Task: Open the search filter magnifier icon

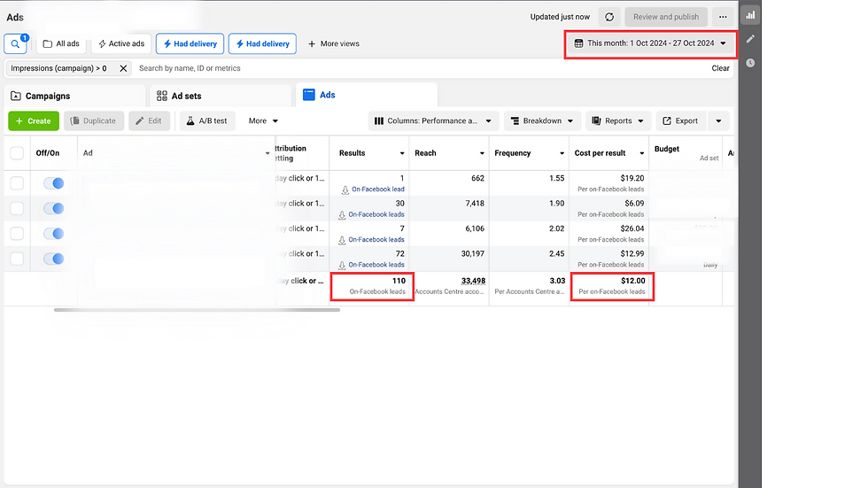Action: coord(16,43)
